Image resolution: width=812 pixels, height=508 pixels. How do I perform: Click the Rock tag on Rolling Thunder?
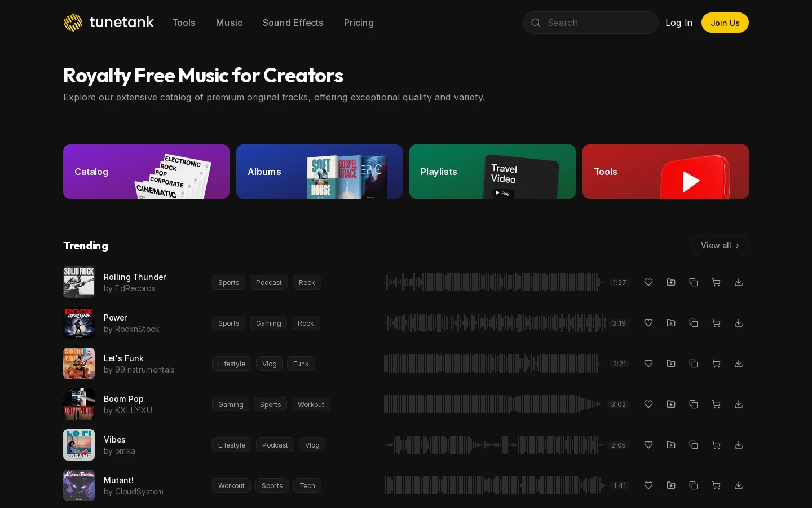(x=307, y=282)
